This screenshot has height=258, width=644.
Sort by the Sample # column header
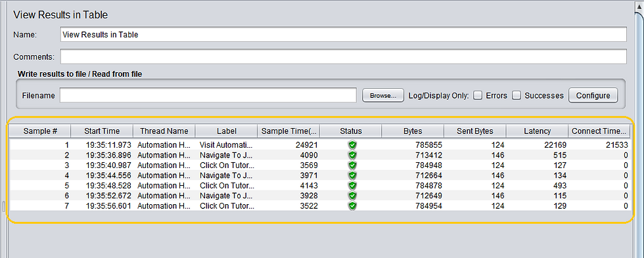pos(40,131)
